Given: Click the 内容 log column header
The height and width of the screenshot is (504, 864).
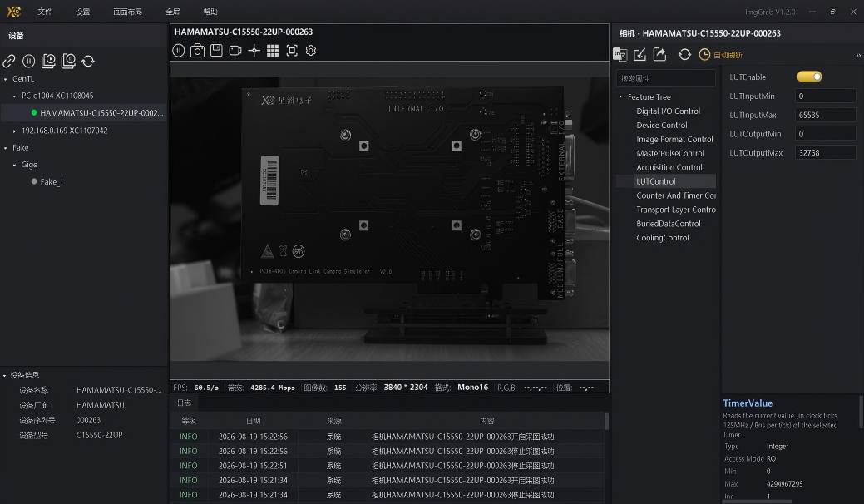Looking at the screenshot, I should point(487,421).
